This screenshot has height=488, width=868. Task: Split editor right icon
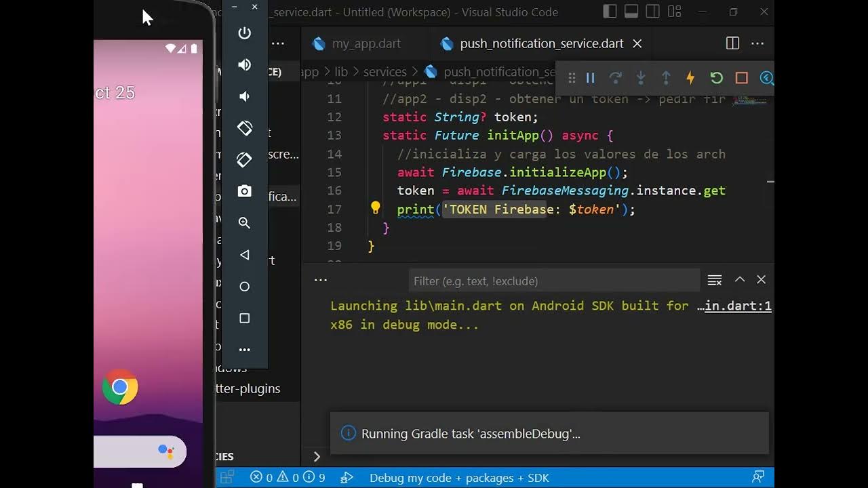(732, 43)
